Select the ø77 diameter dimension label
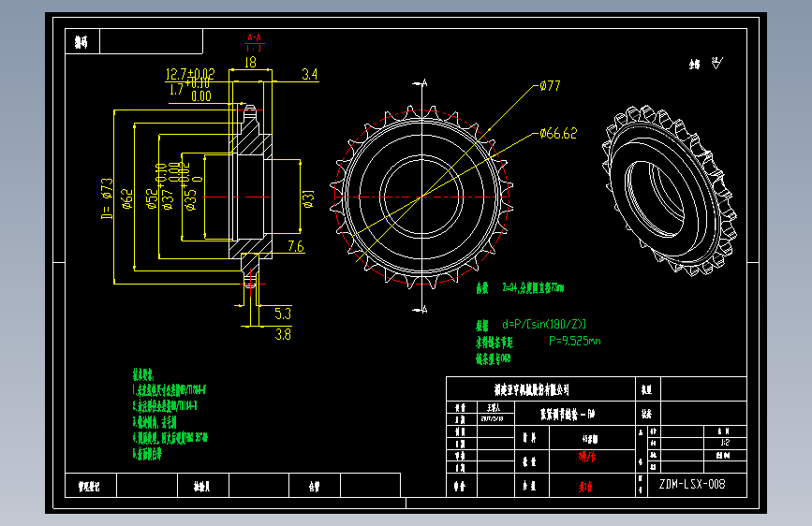812x526 pixels. click(x=550, y=86)
